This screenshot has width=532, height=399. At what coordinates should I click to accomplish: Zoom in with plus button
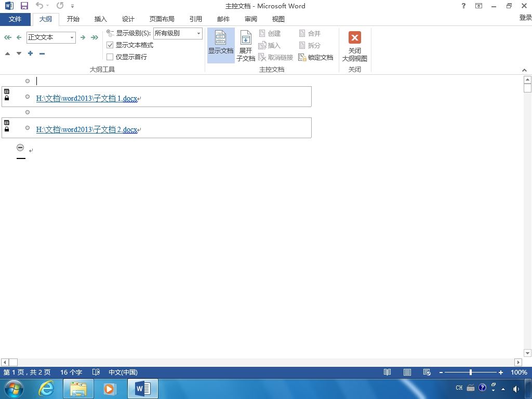pos(500,373)
